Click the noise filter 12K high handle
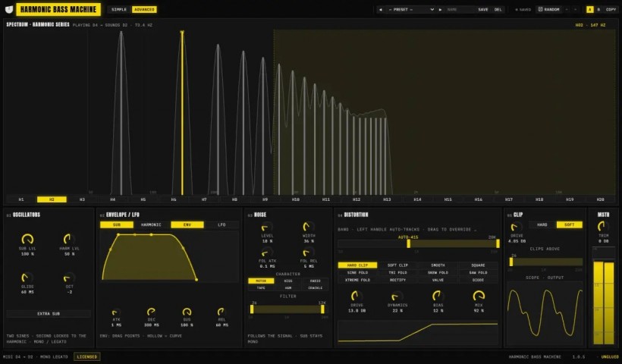The image size is (622, 364). click(x=322, y=309)
